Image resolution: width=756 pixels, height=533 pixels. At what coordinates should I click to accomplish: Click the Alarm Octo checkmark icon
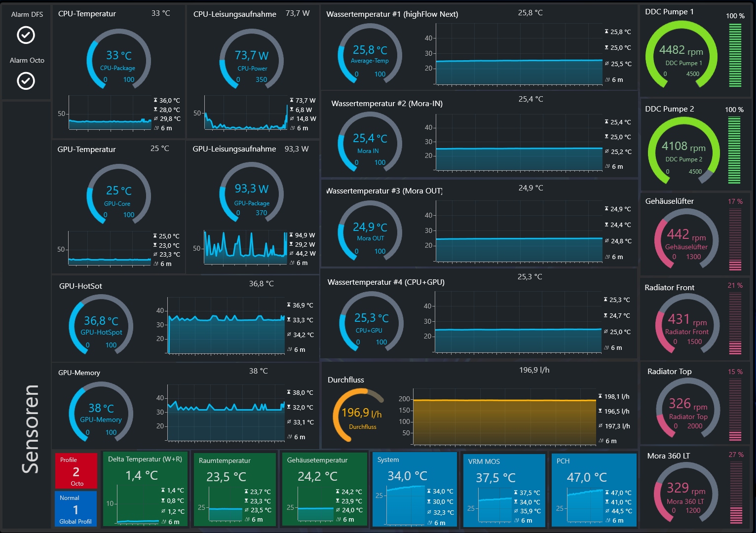tap(26, 80)
